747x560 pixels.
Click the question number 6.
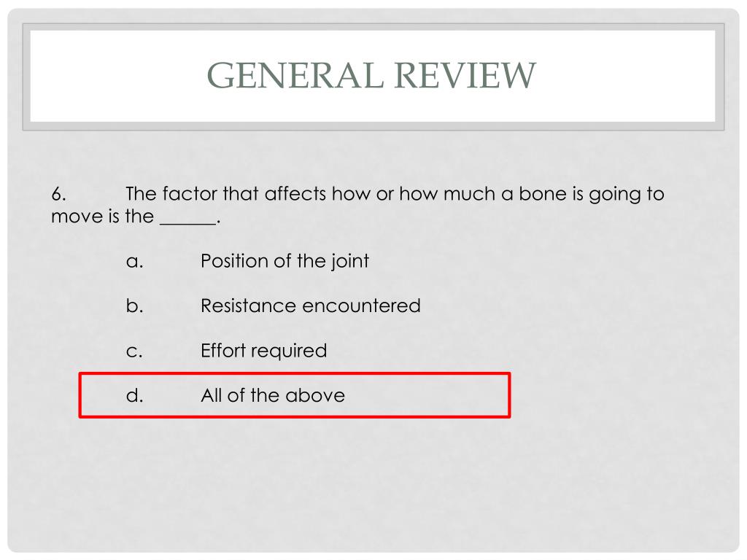[x=58, y=194]
